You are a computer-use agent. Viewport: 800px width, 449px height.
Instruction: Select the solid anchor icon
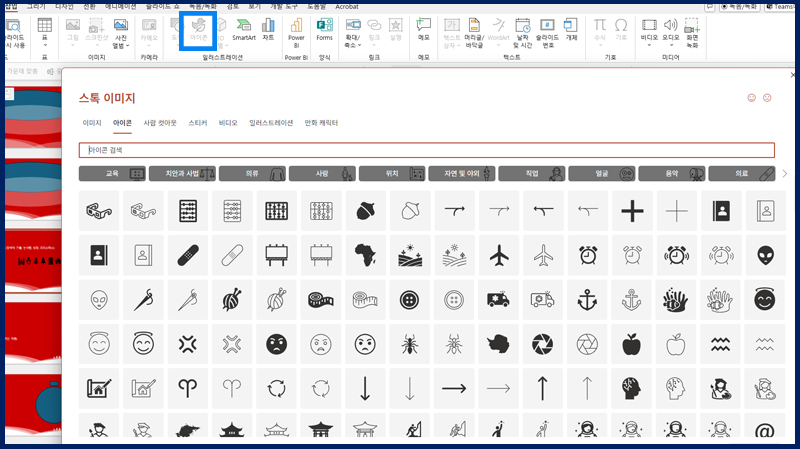587,300
